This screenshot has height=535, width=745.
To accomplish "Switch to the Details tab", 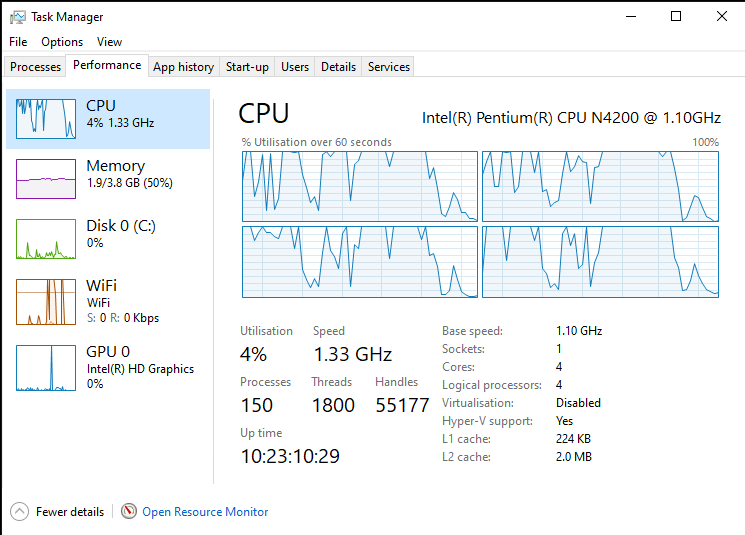I will point(338,67).
